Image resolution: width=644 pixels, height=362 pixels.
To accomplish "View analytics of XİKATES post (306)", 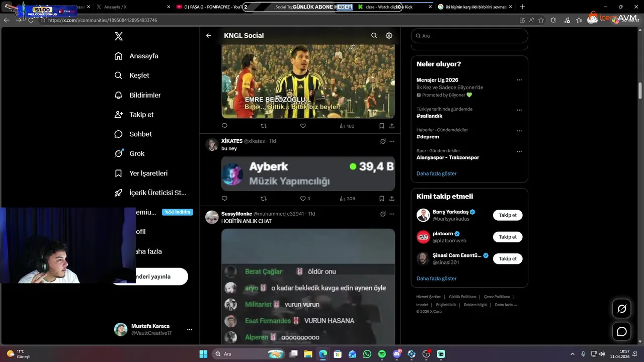I will (347, 199).
